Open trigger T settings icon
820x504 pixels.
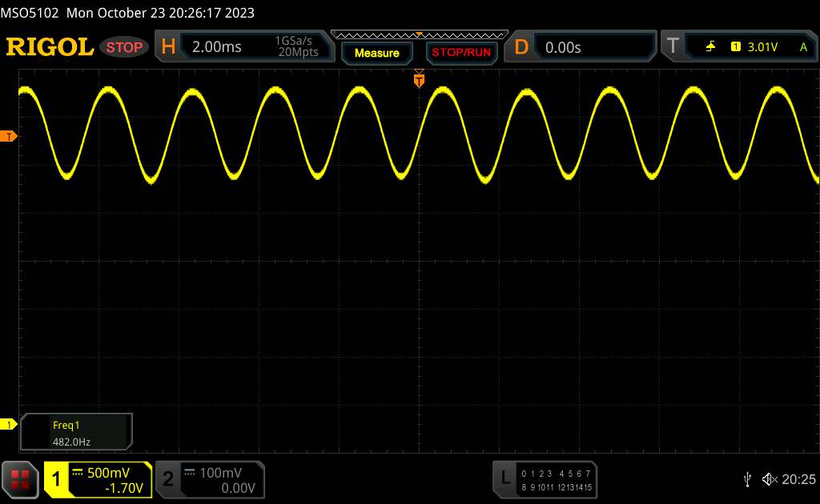point(673,46)
